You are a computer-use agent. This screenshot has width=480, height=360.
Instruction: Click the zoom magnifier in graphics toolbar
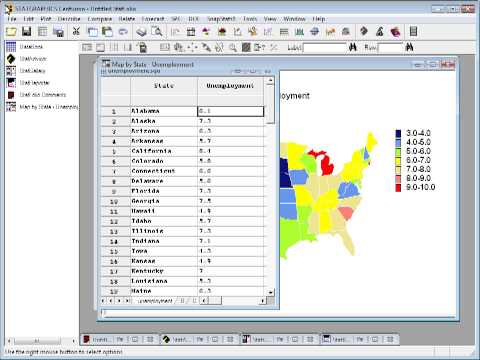(233, 47)
